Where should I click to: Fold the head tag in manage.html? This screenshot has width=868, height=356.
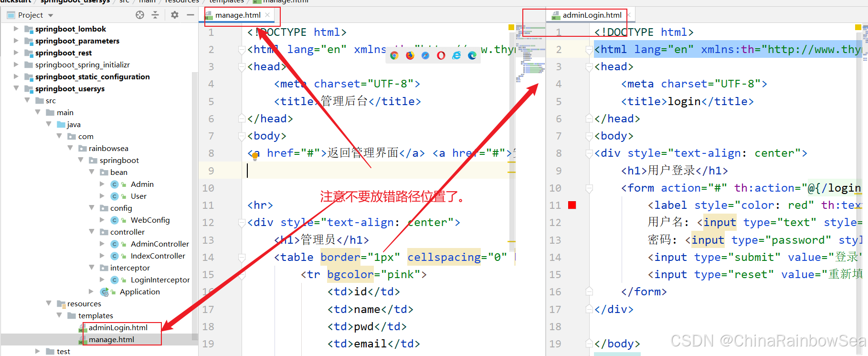(x=242, y=67)
